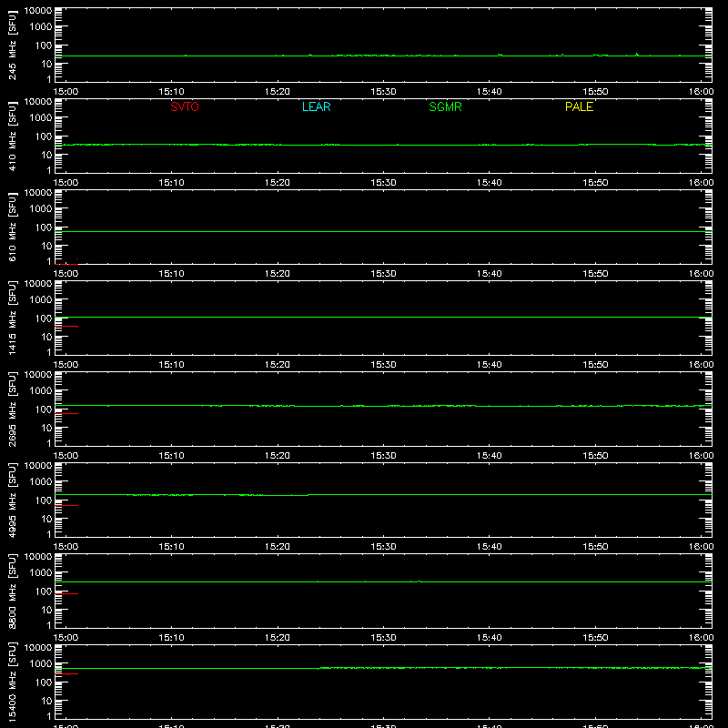The image size is (728, 728).
Task: Select the 1415 MHz [SFU] axis title
Action: tap(12, 318)
